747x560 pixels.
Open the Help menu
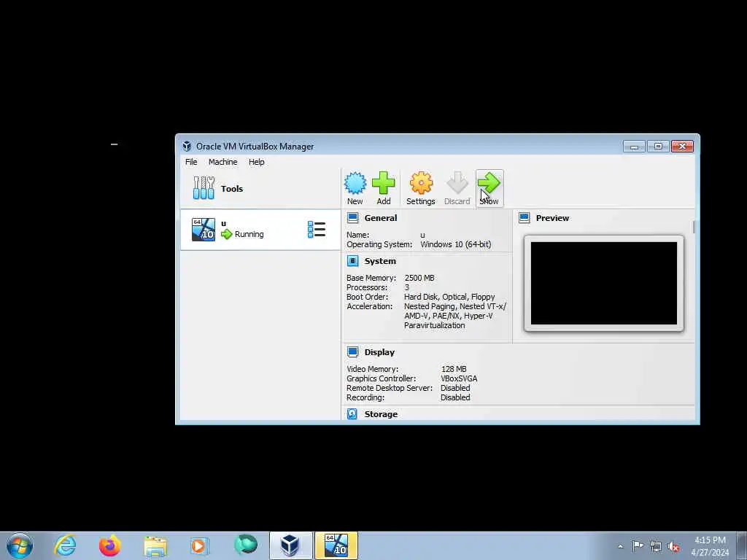(x=256, y=162)
